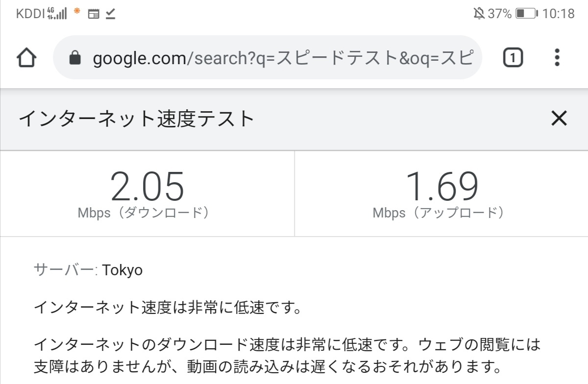Open the three-dot browser menu

tap(557, 58)
